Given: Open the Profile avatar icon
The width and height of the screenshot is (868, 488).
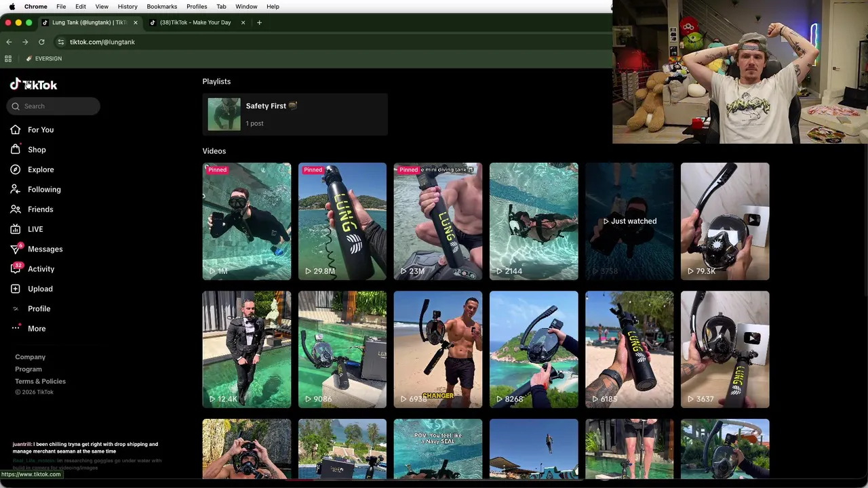Looking at the screenshot, I should pyautogui.click(x=15, y=308).
